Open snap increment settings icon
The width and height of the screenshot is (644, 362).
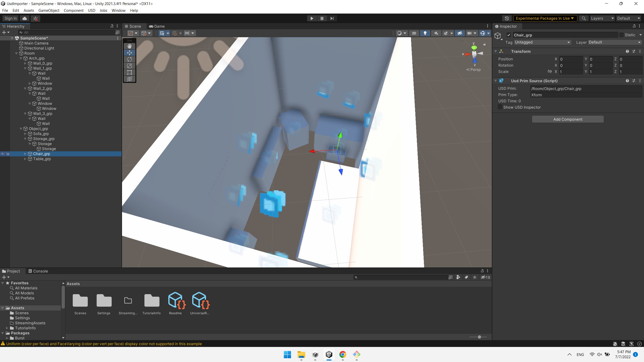[190, 33]
